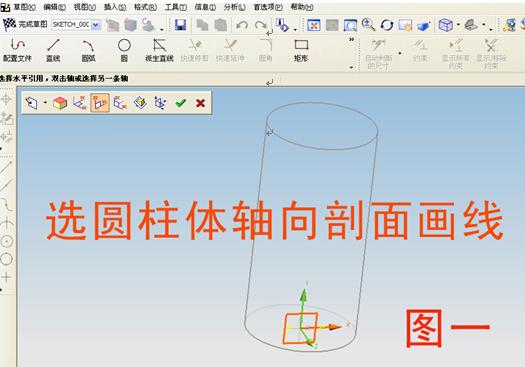Open the 分析(L) menu
The height and width of the screenshot is (367, 525).
(235, 7)
